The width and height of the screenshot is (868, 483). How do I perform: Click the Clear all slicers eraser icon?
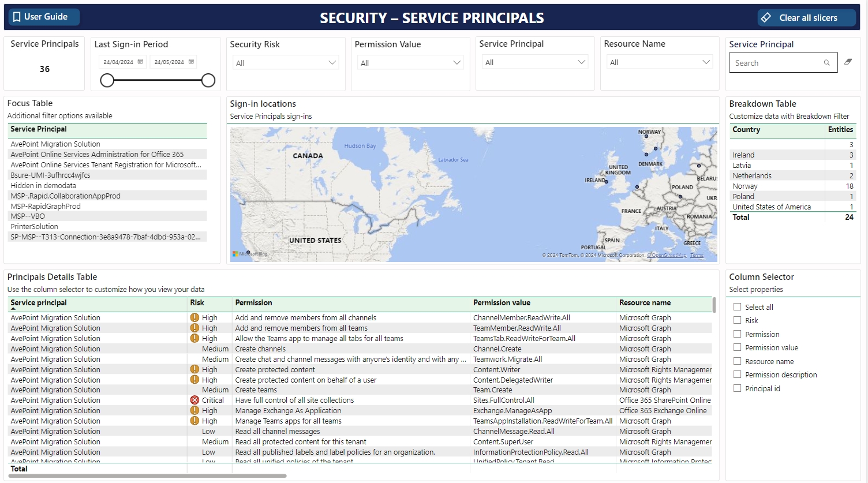[766, 18]
